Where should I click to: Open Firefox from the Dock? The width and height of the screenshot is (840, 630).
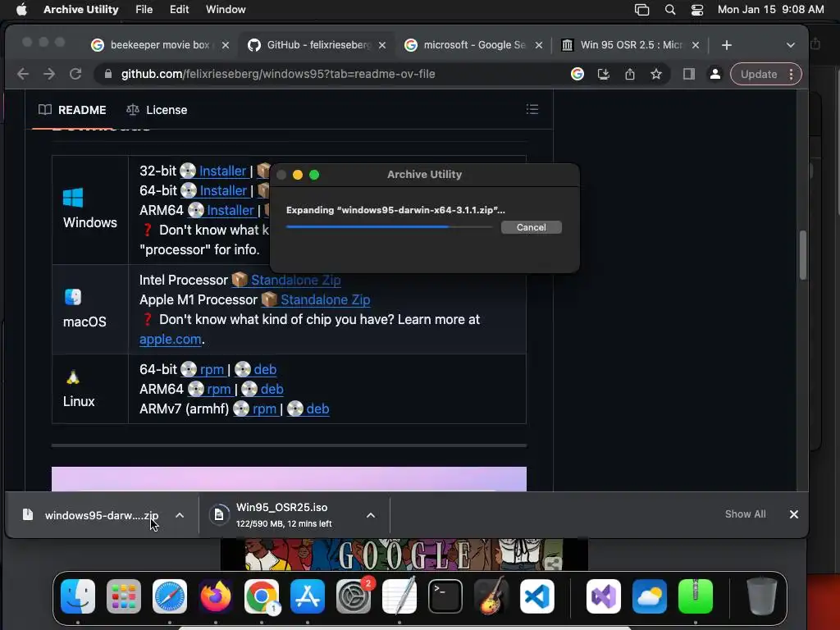point(216,596)
